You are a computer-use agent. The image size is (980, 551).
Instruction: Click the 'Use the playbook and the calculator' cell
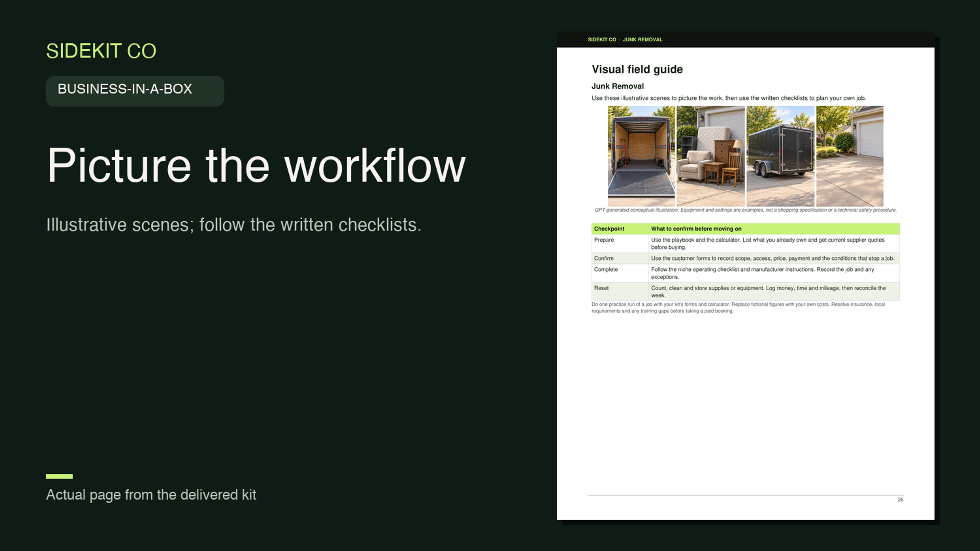pyautogui.click(x=774, y=243)
